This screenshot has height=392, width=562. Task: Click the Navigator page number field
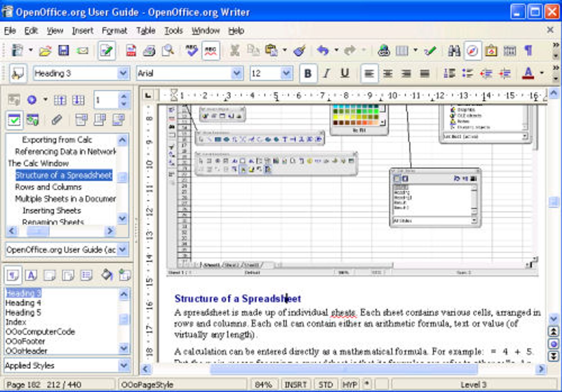pos(106,100)
